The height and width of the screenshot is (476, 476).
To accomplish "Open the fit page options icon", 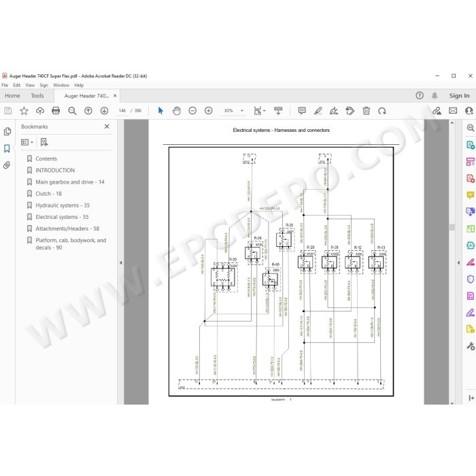I will pos(258,111).
